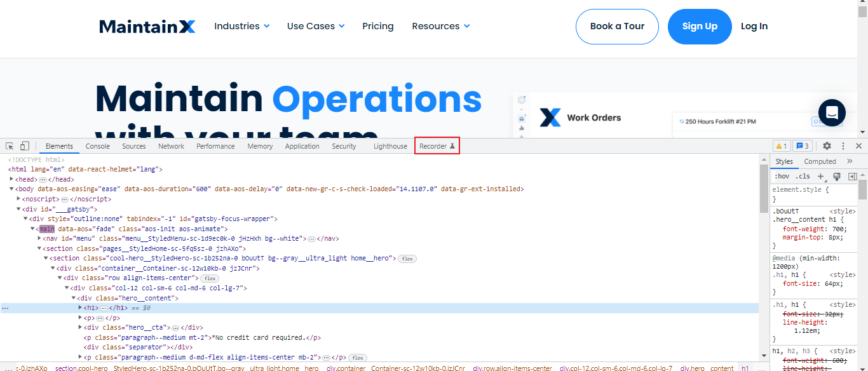Click the warnings count badge
The image size is (868, 371).
click(781, 146)
